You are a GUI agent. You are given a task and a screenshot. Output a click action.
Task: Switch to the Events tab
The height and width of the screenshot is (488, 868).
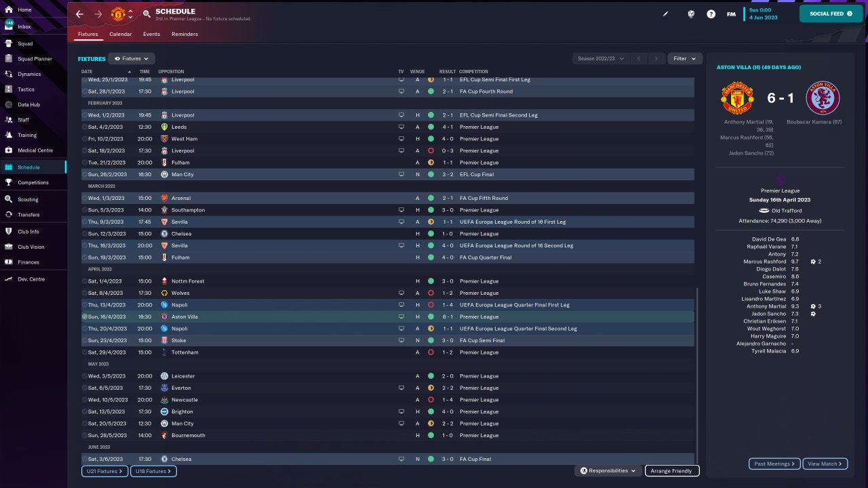pos(152,34)
